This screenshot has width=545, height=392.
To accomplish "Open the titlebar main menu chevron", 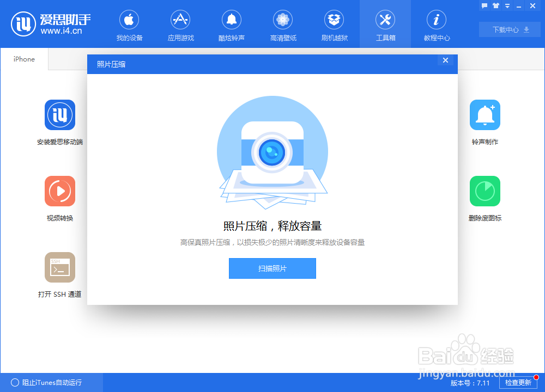I will pos(507,5).
